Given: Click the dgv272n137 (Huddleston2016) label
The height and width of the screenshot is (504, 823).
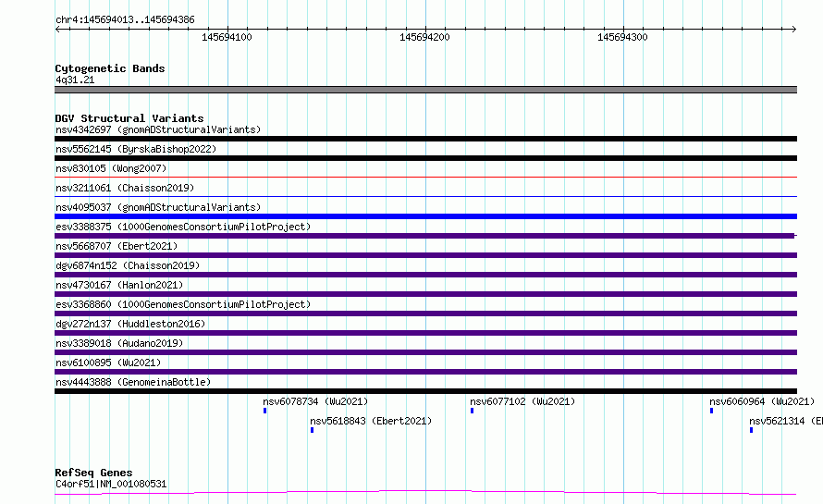Looking at the screenshot, I should tap(130, 324).
